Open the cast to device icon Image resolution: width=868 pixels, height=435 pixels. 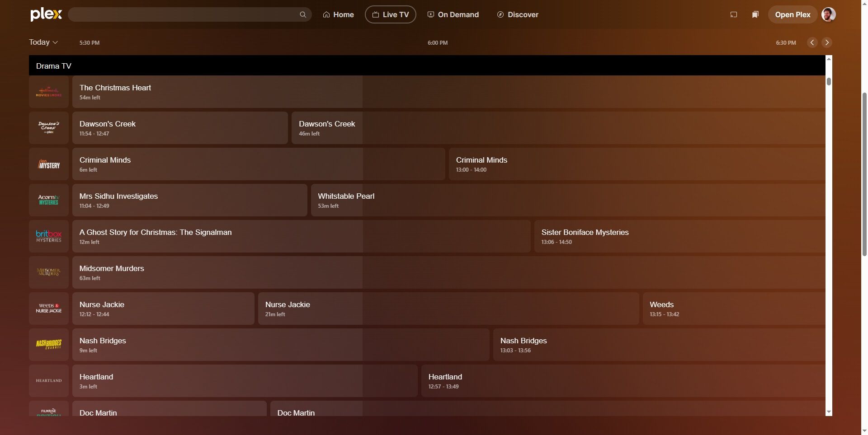pyautogui.click(x=733, y=14)
